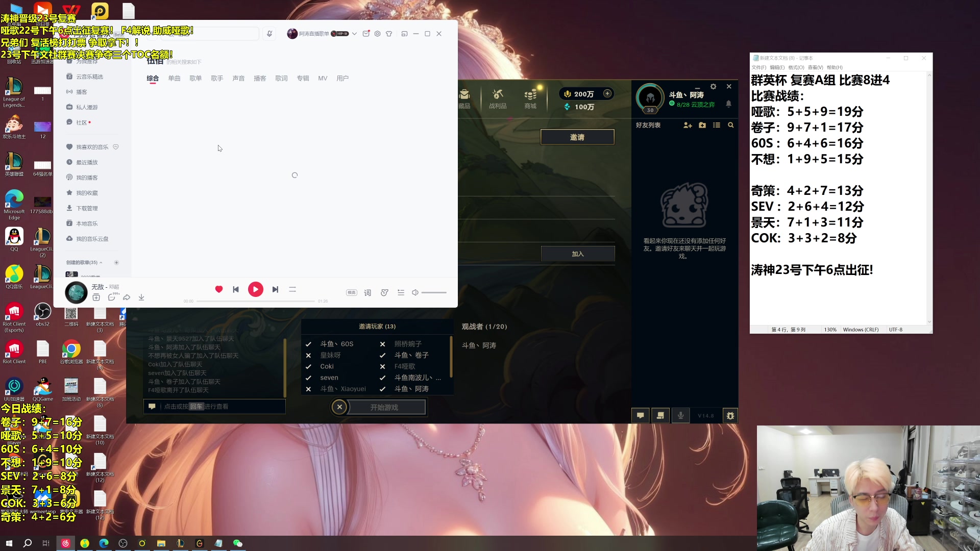Toggle the invite status mark beside Coki
980x551 pixels.
(x=308, y=367)
